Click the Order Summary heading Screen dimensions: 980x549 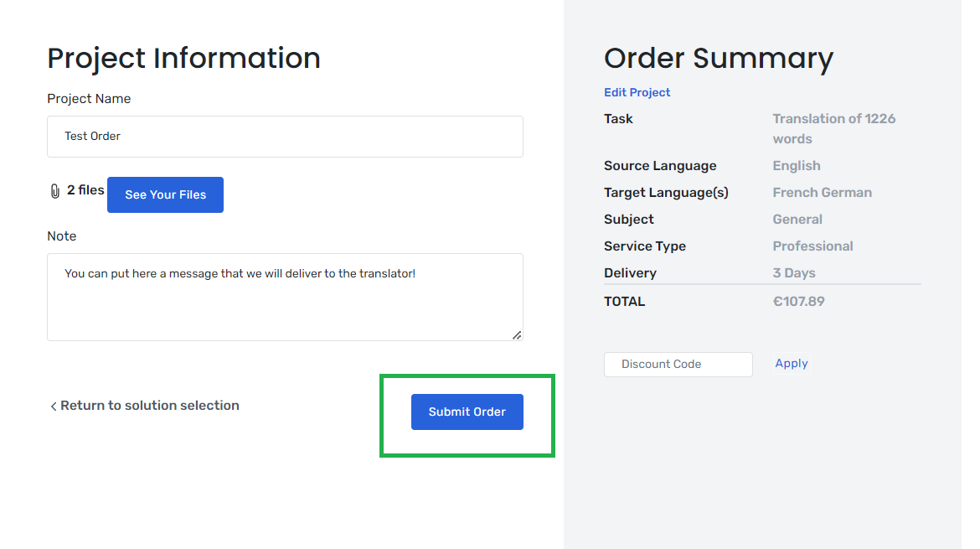tap(718, 59)
